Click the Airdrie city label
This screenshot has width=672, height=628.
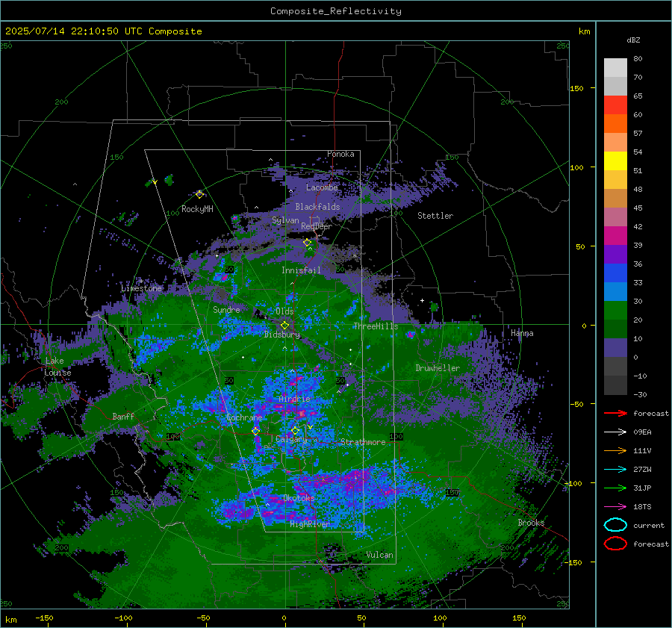(x=294, y=399)
